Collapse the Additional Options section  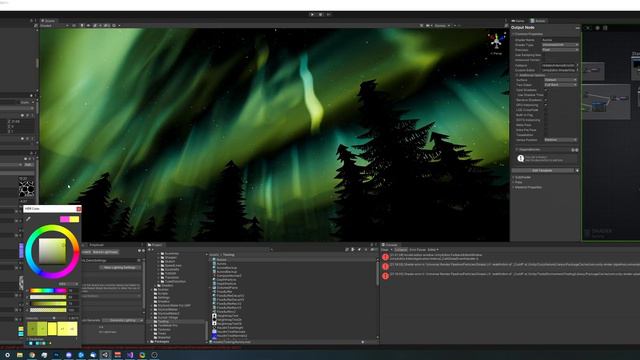pos(531,75)
